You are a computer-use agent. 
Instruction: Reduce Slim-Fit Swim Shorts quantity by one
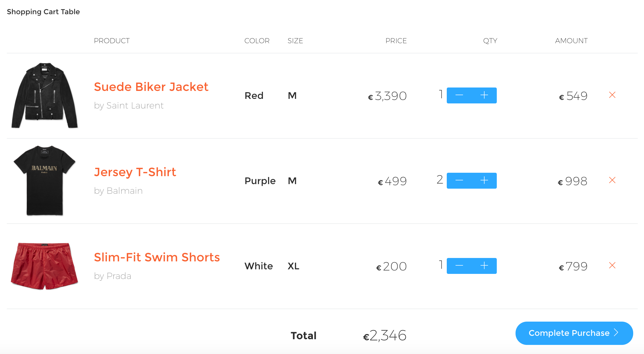[x=459, y=266]
